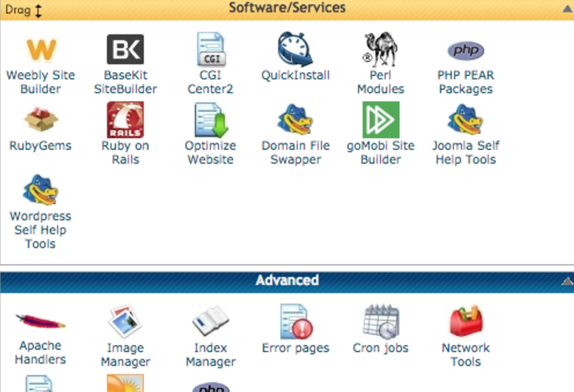Launch BaseKit SiteBuilder icon

(x=125, y=49)
